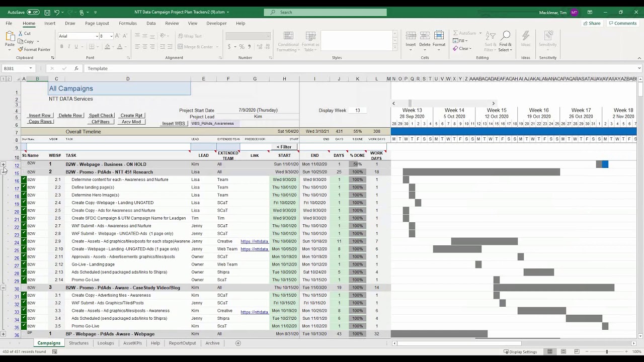Click the formula bar containing Template
Viewport: 644px width, 362px height.
point(361,68)
